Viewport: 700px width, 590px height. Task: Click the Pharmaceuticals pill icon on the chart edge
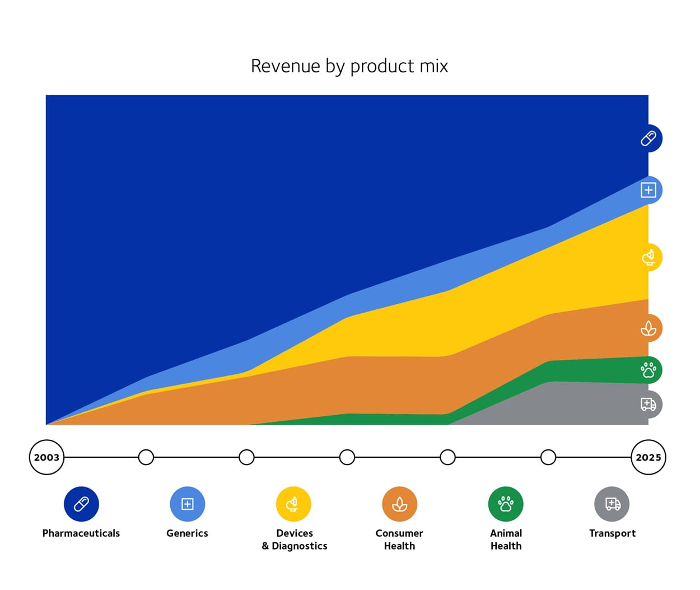[x=649, y=138]
